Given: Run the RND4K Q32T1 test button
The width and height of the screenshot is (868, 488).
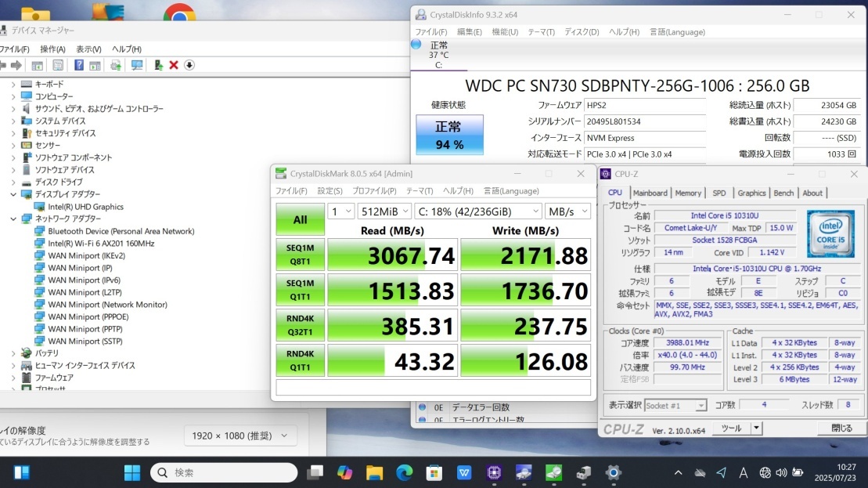Looking at the screenshot, I should pos(300,325).
